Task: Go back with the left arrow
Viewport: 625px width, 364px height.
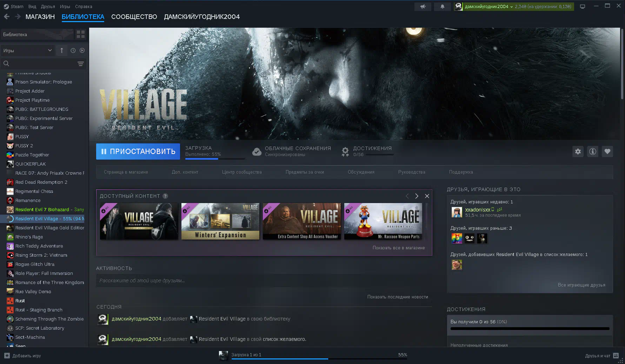Action: click(x=7, y=16)
